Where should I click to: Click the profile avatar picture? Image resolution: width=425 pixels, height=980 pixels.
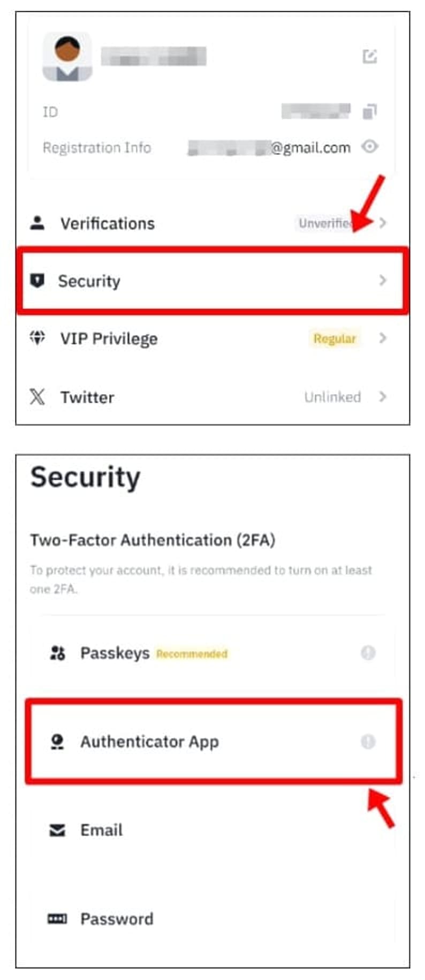tap(67, 57)
